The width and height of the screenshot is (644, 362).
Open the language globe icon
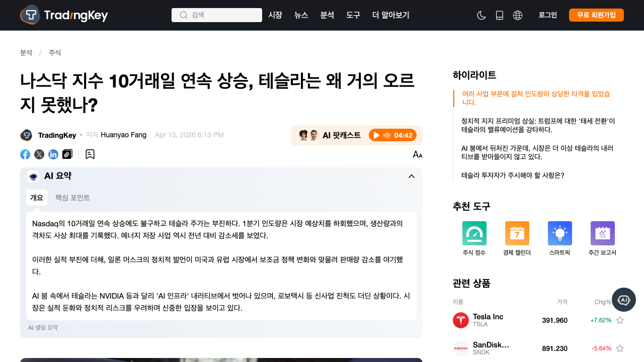point(518,15)
